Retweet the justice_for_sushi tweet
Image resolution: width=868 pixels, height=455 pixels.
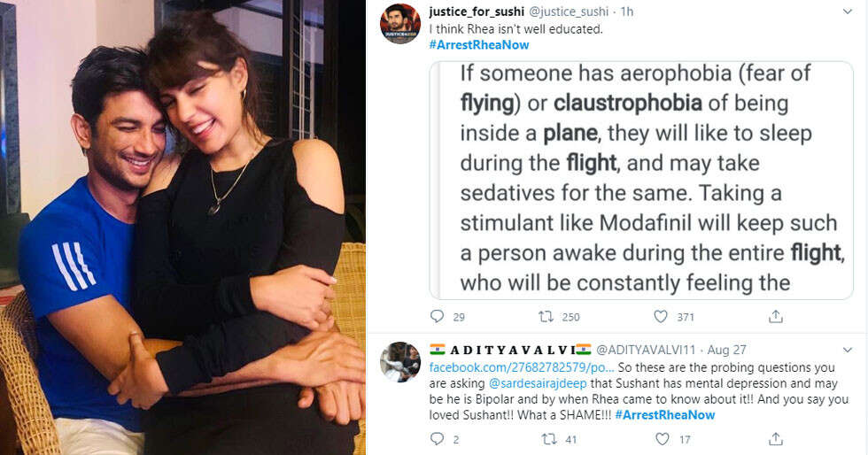[546, 316]
